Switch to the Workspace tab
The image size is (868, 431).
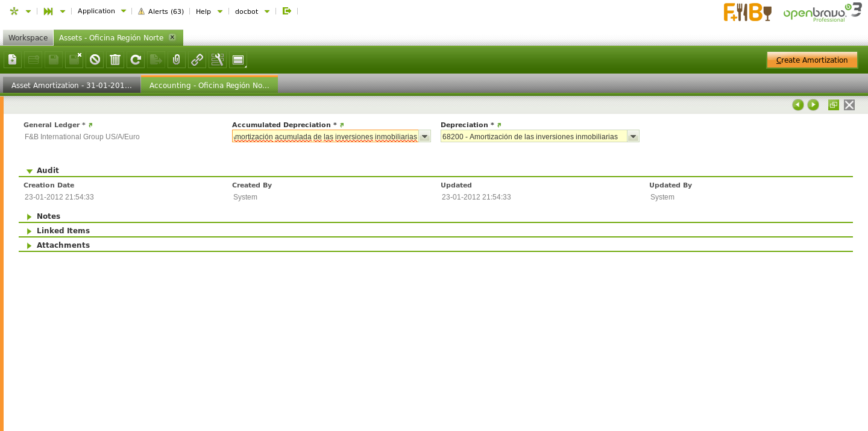click(28, 38)
